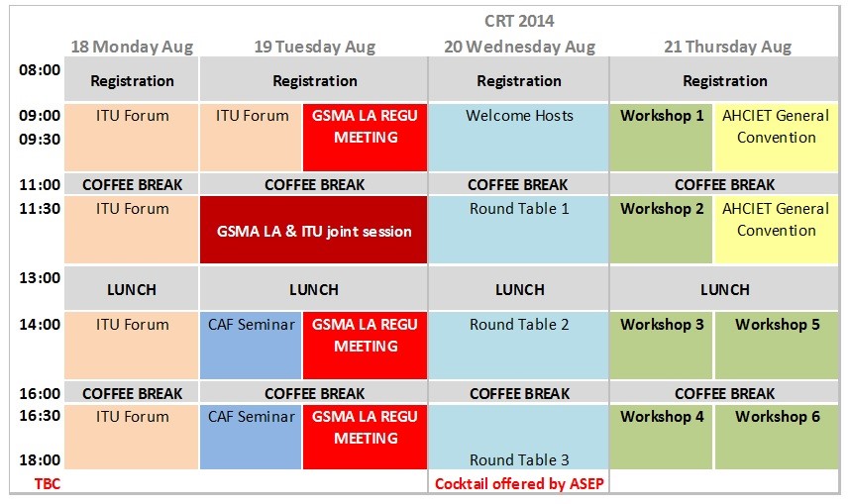This screenshot has width=849, height=504.
Task: Click the Welcome Hosts session cell
Action: pyautogui.click(x=519, y=116)
